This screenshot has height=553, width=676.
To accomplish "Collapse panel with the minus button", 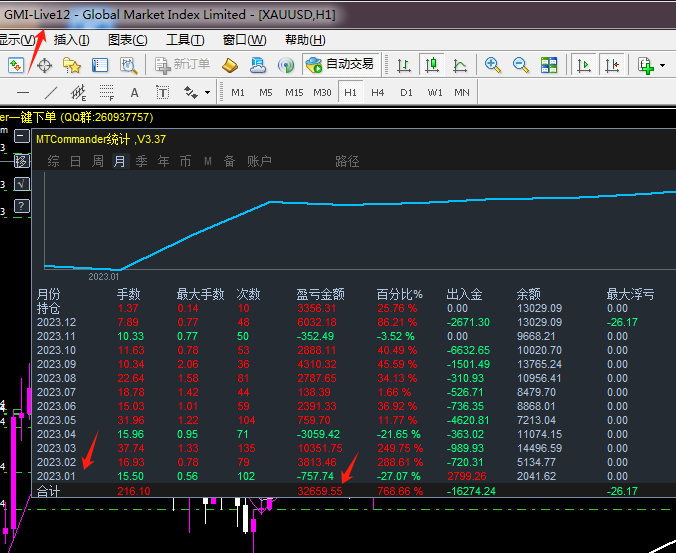I will [21, 137].
